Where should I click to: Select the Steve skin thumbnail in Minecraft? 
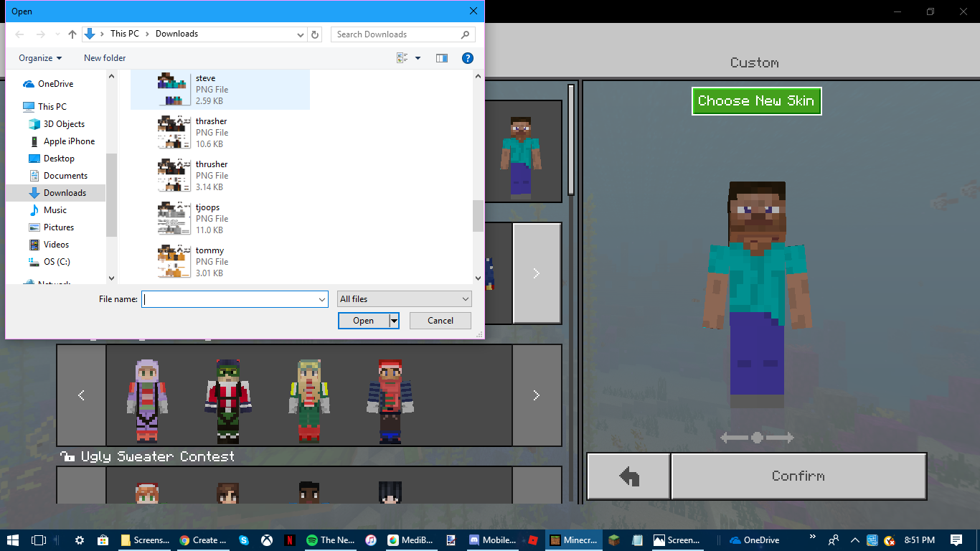[x=520, y=158]
